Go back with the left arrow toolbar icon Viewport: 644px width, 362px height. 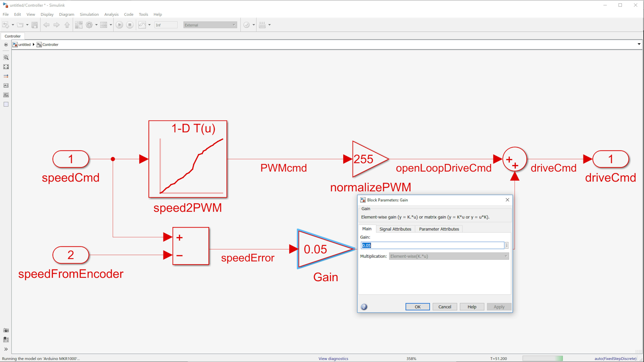[x=46, y=25]
